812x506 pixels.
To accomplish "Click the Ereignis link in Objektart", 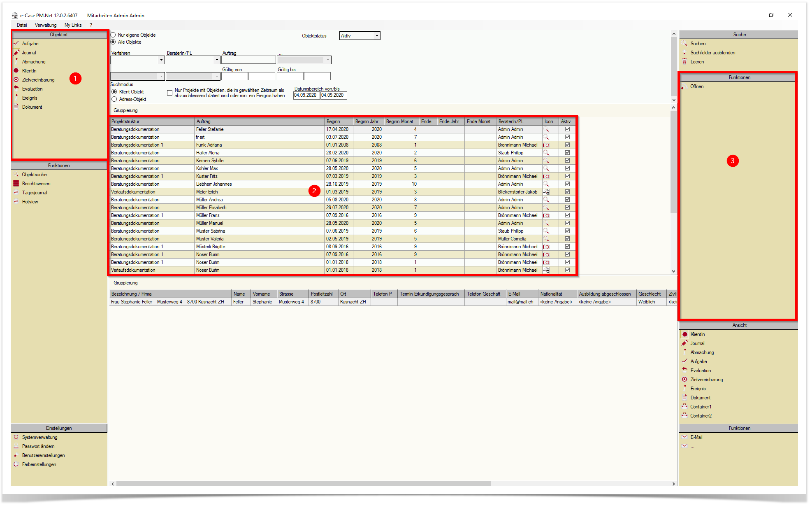I will coord(30,98).
